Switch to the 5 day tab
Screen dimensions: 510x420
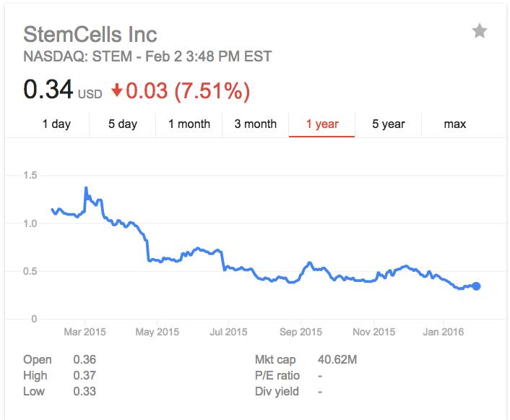click(x=122, y=124)
